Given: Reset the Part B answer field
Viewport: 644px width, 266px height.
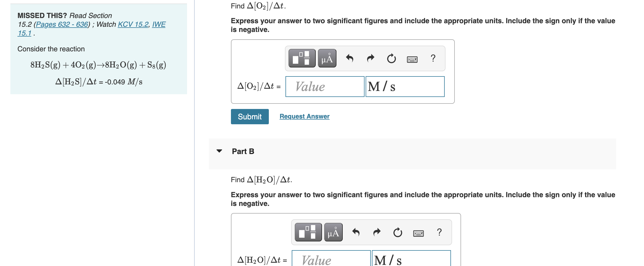Looking at the screenshot, I should click(398, 232).
